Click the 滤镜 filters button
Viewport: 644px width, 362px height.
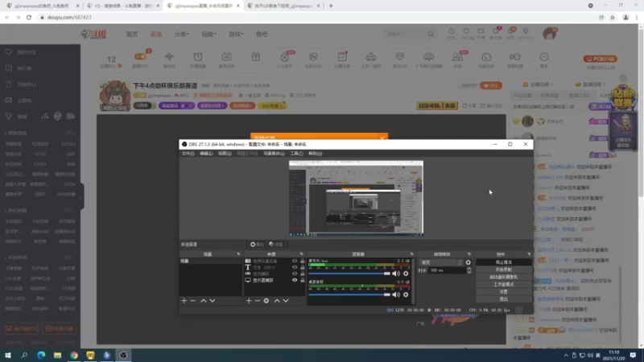pyautogui.click(x=276, y=245)
